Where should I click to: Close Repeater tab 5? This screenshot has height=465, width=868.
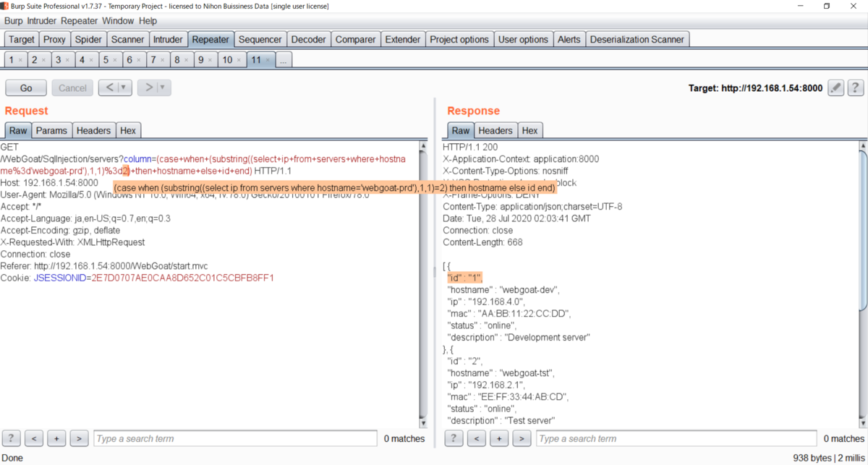pyautogui.click(x=116, y=60)
